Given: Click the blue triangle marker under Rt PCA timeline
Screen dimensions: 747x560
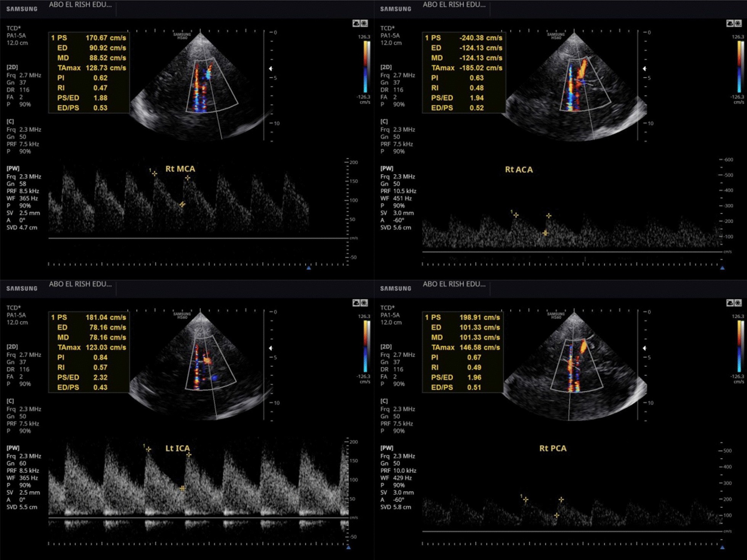Looking at the screenshot, I should click(722, 548).
